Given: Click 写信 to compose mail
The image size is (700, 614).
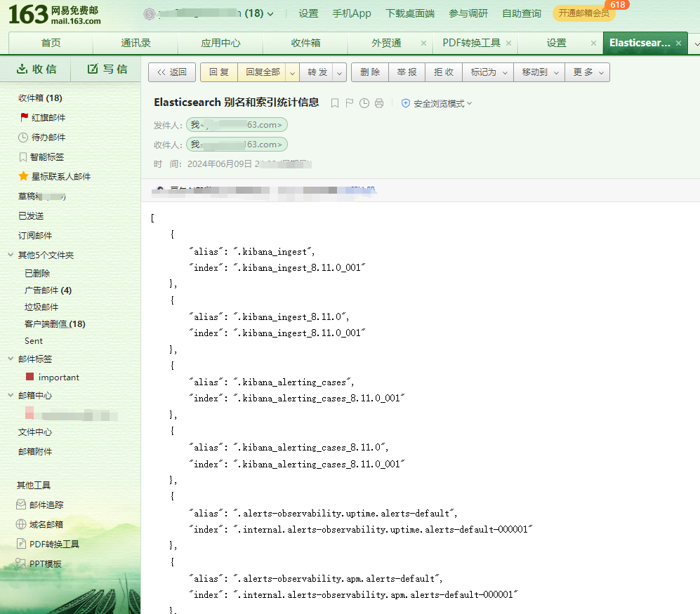Looking at the screenshot, I should [x=107, y=69].
